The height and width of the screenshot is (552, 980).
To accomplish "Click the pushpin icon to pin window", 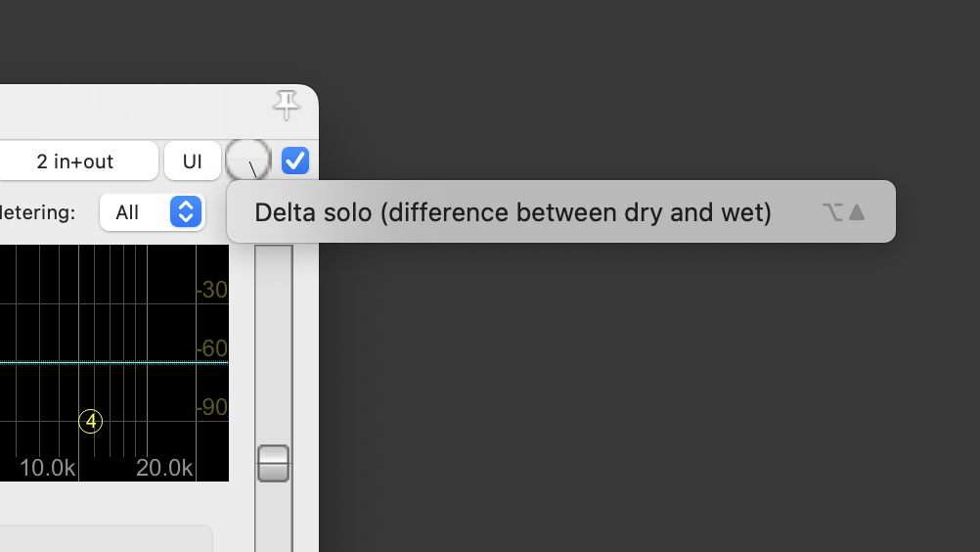I will click(287, 105).
